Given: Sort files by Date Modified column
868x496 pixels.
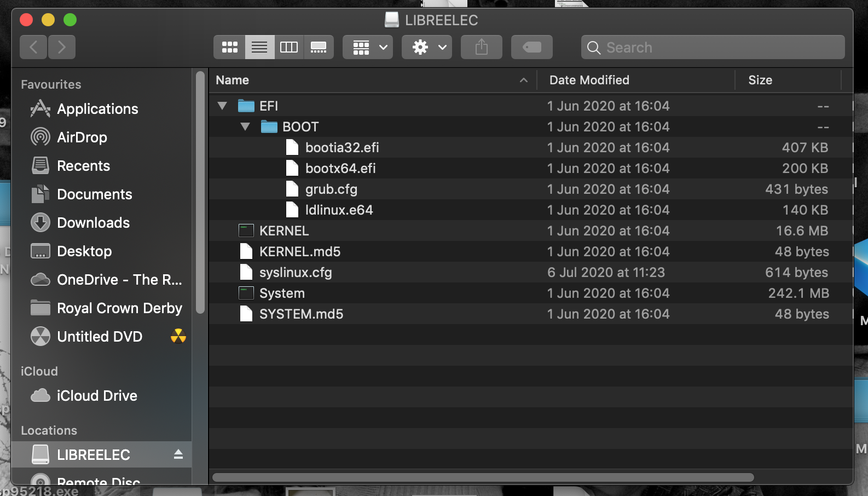Looking at the screenshot, I should (589, 80).
